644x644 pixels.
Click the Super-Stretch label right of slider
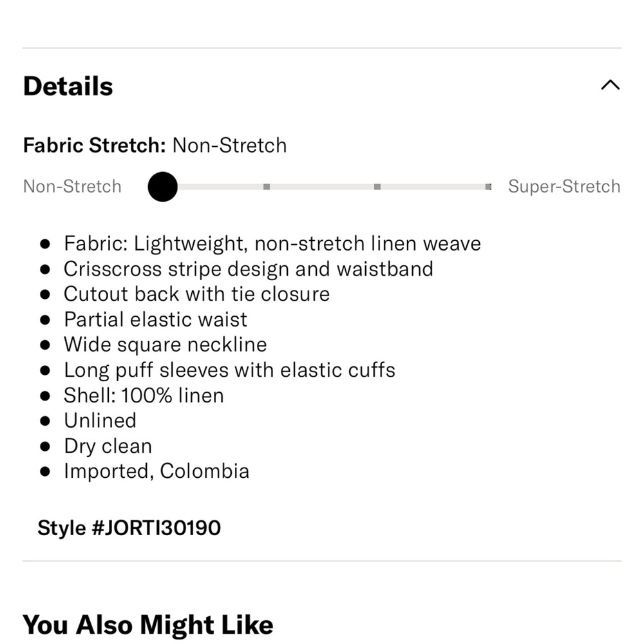(x=564, y=187)
